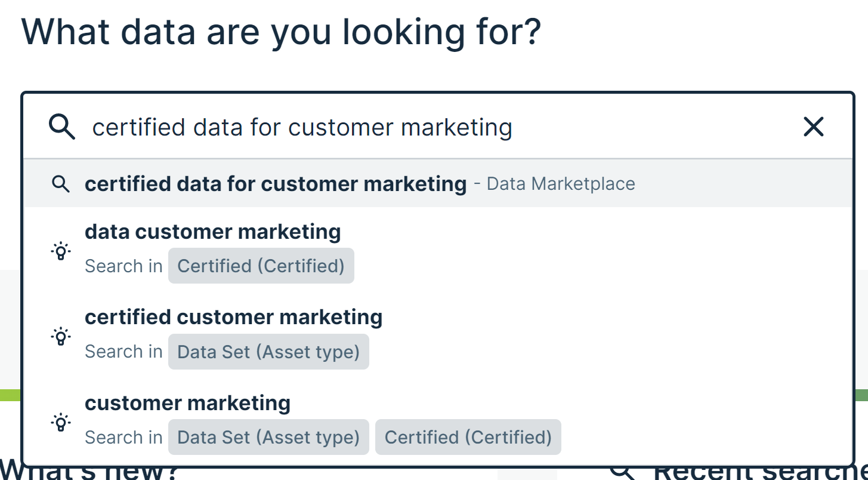Click the magnifier icon in the search field

(x=62, y=127)
